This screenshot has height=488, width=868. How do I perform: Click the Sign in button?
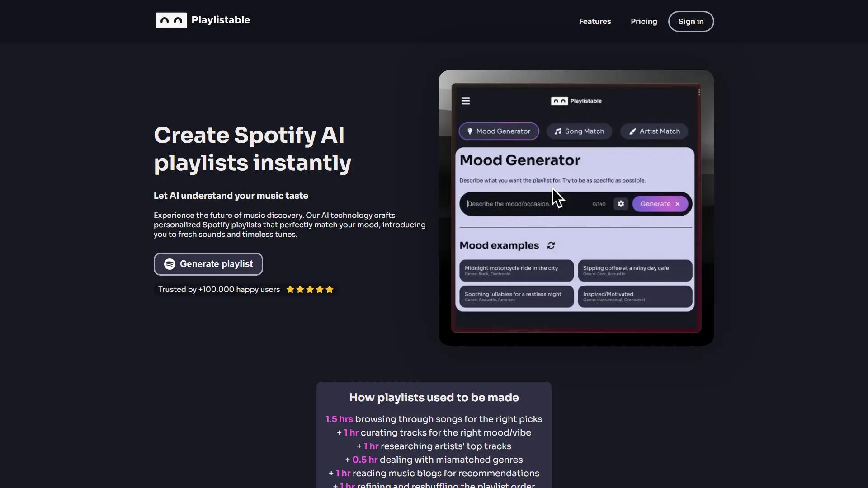[691, 21]
